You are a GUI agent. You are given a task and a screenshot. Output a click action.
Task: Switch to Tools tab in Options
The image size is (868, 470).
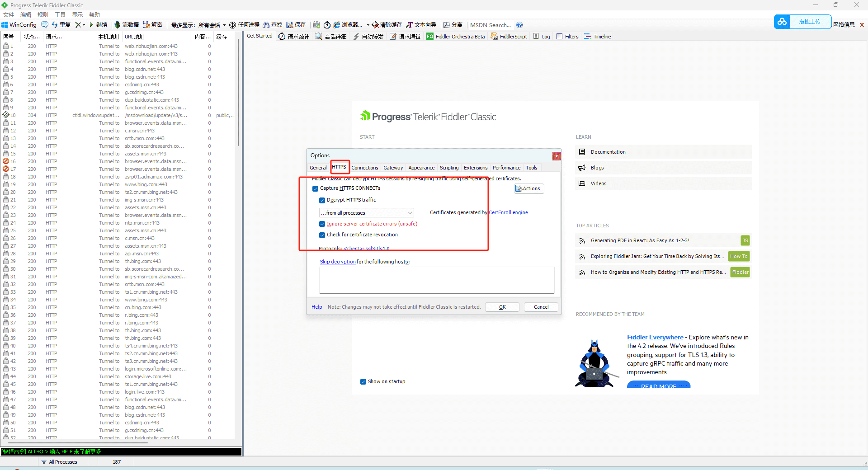[532, 168]
